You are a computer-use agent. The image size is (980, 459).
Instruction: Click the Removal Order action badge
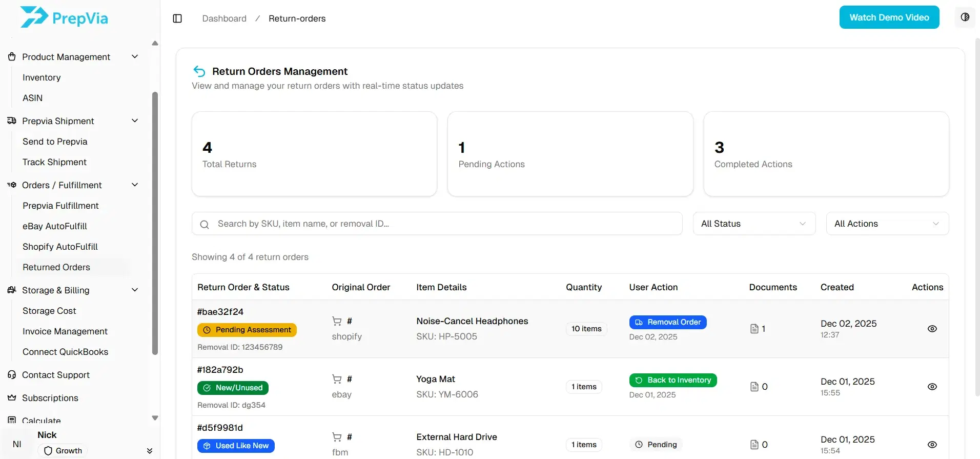click(x=668, y=322)
